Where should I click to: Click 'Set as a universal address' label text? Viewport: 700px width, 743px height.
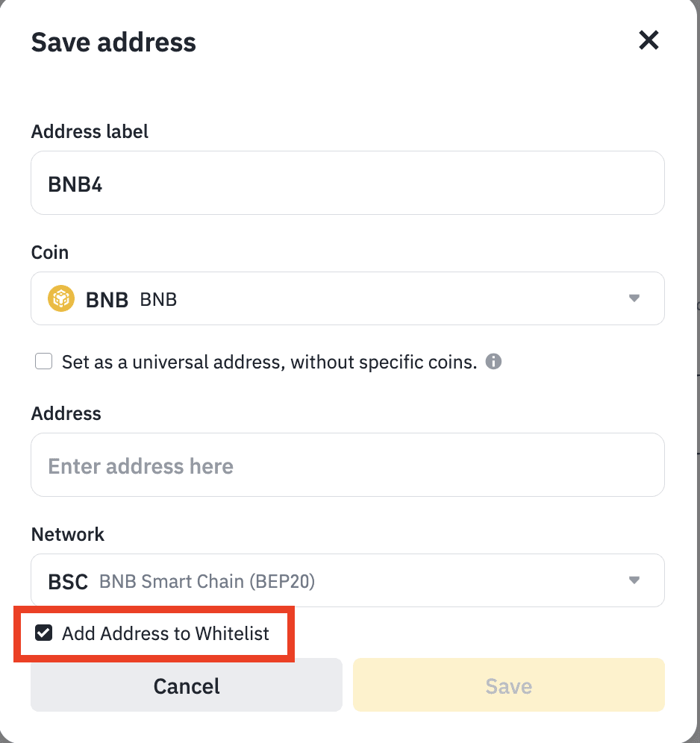[269, 363]
